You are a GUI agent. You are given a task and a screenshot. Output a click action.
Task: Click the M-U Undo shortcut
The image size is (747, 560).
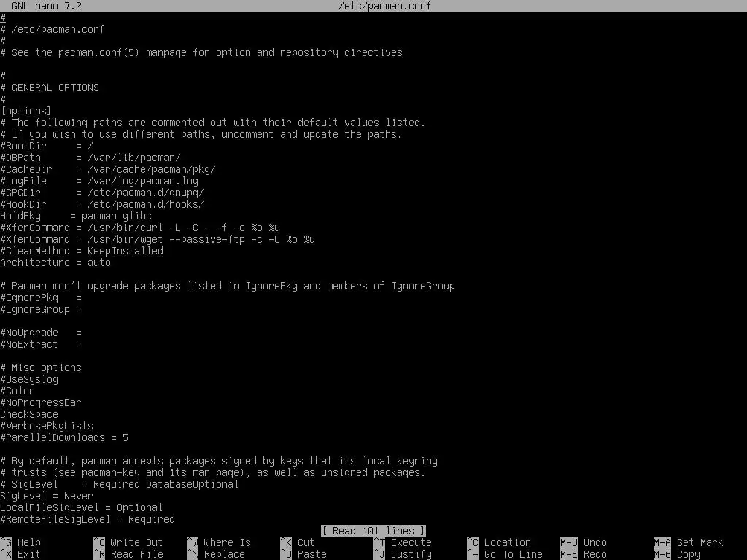click(584, 542)
